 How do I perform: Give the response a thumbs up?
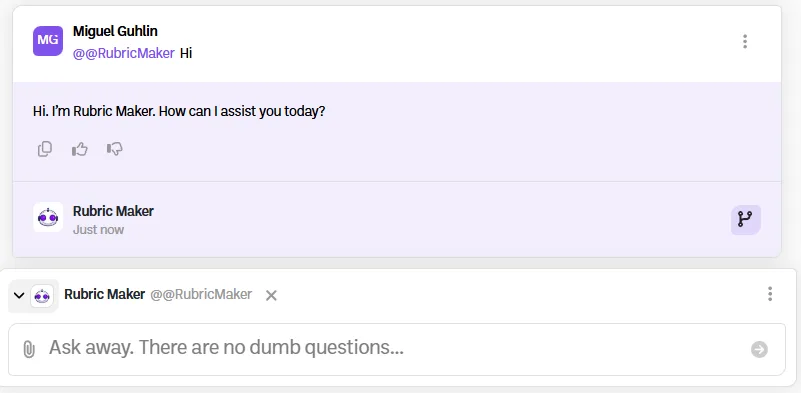(80, 149)
